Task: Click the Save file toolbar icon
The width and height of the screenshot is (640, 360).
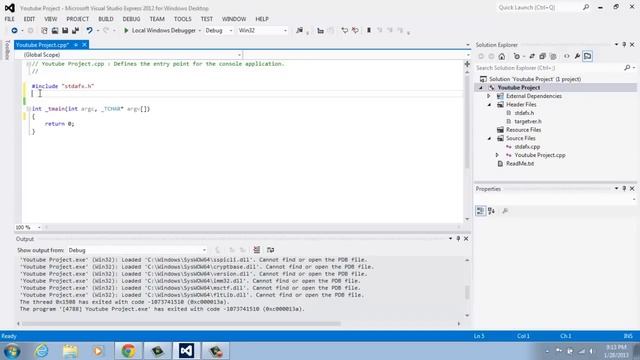Action: [65, 31]
